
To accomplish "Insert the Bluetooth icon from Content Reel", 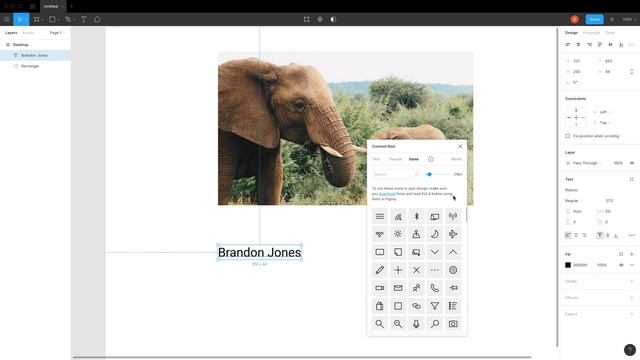I will (x=416, y=216).
